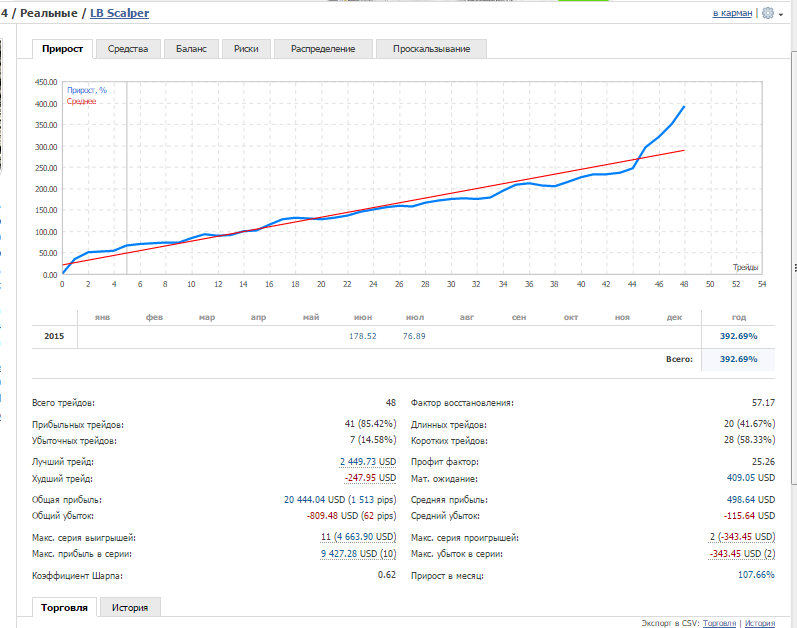This screenshot has height=628, width=797.
Task: Open the LB Scalper signal link
Action: coord(119,13)
